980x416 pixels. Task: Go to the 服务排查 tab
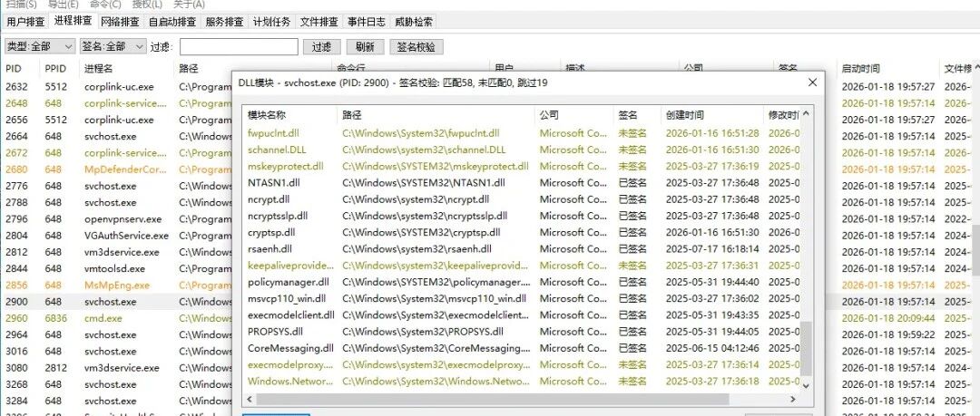[x=224, y=22]
